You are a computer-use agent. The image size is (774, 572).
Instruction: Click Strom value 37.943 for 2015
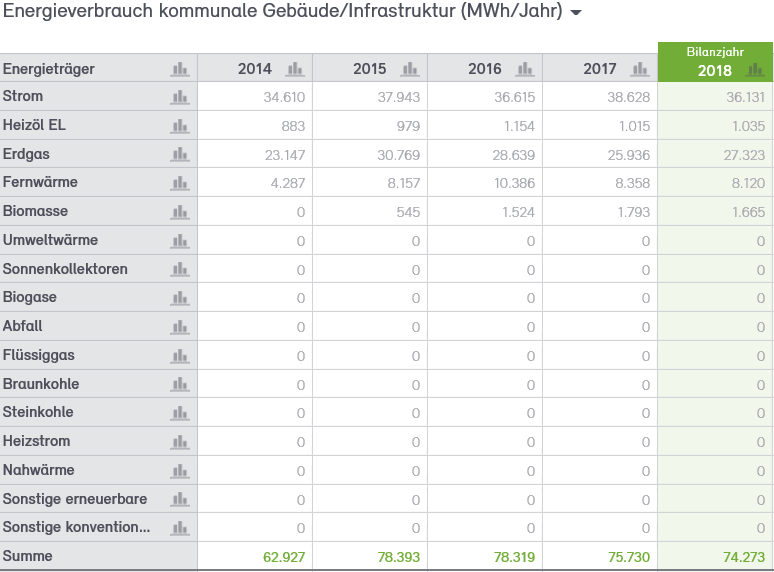click(x=399, y=97)
